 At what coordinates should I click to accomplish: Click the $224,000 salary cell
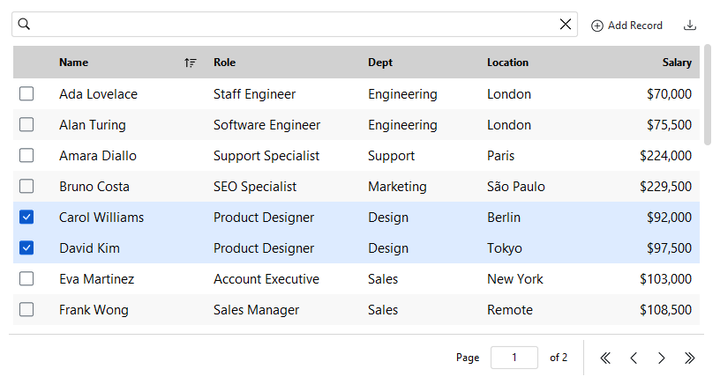666,156
